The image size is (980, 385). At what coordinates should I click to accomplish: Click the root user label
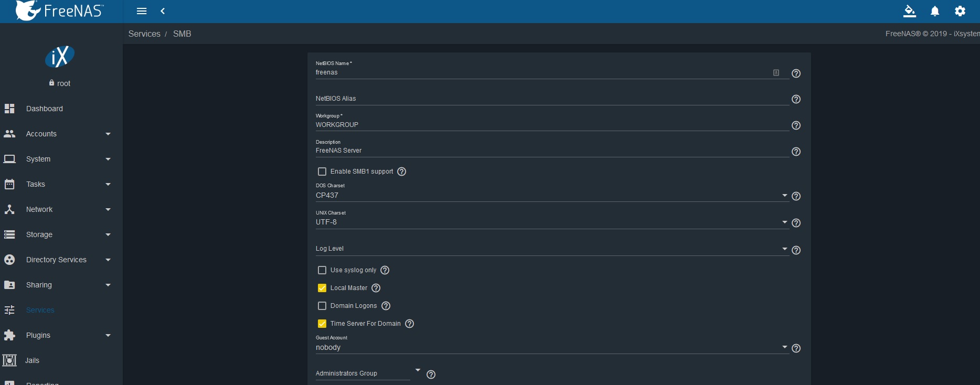(63, 83)
